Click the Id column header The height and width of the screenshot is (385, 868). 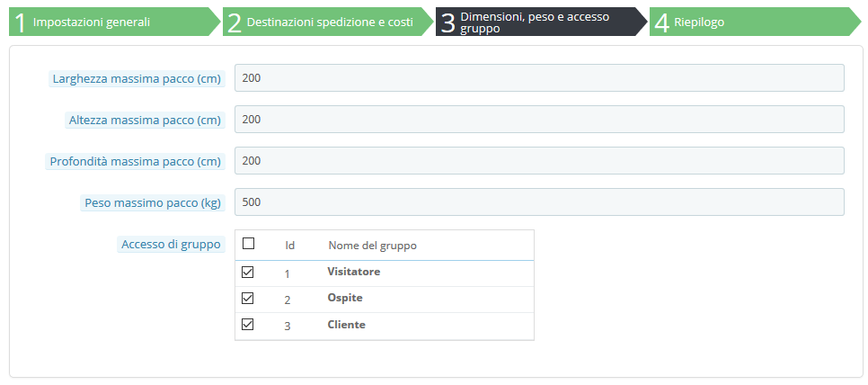pyautogui.click(x=289, y=246)
